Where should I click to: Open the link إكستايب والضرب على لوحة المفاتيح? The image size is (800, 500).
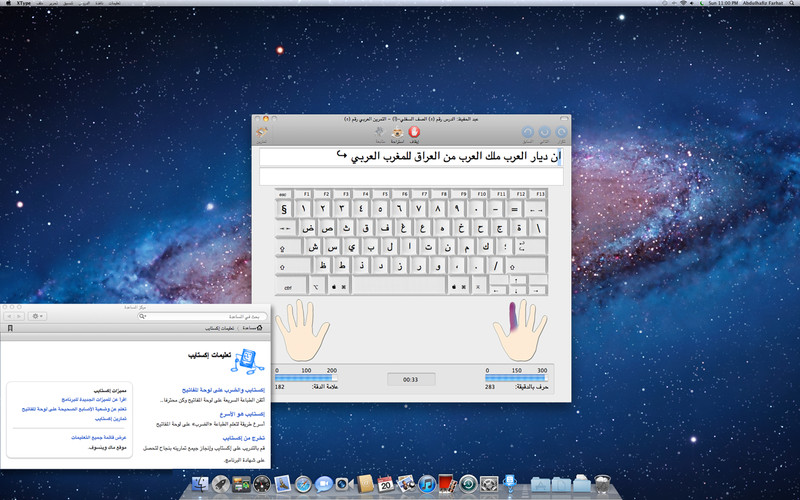[x=223, y=390]
